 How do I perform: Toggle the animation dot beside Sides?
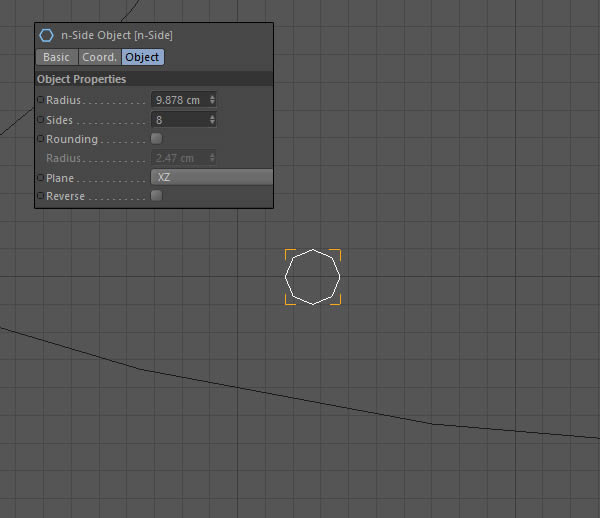41,119
